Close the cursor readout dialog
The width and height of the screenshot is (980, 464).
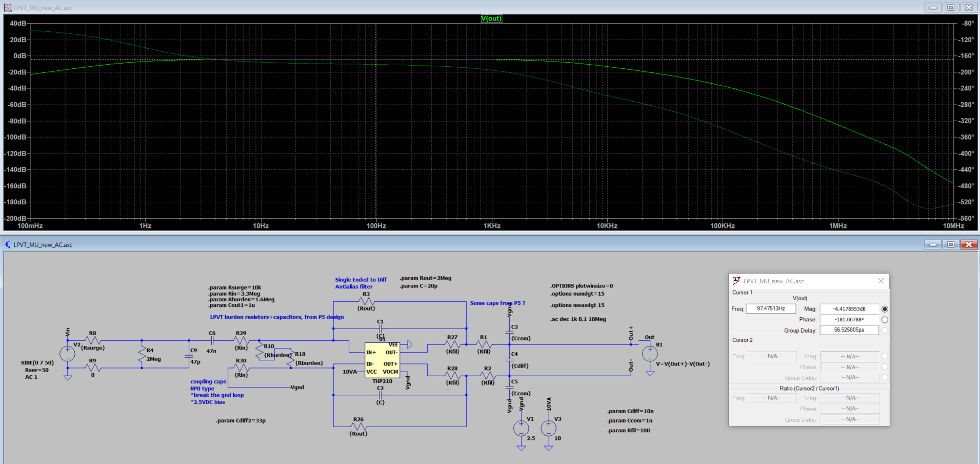[881, 281]
